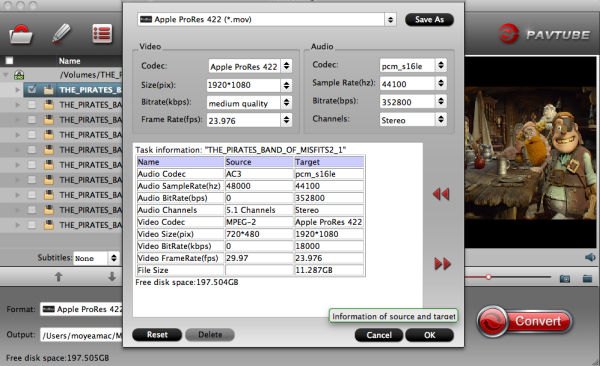The height and width of the screenshot is (366, 600).
Task: Click the Target column header
Action: (x=329, y=162)
